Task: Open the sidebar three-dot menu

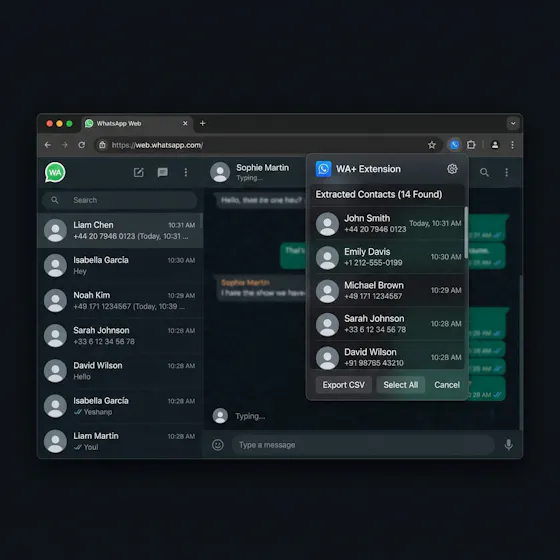Action: tap(186, 172)
